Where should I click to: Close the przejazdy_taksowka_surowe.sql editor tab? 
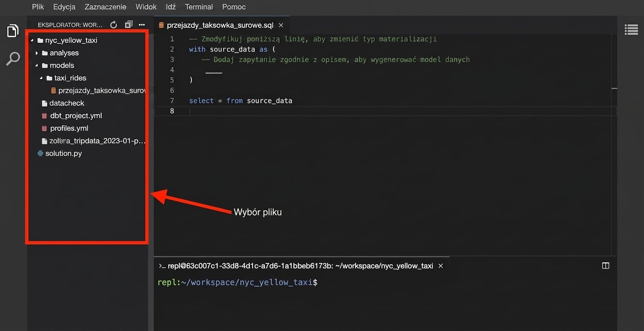[281, 25]
